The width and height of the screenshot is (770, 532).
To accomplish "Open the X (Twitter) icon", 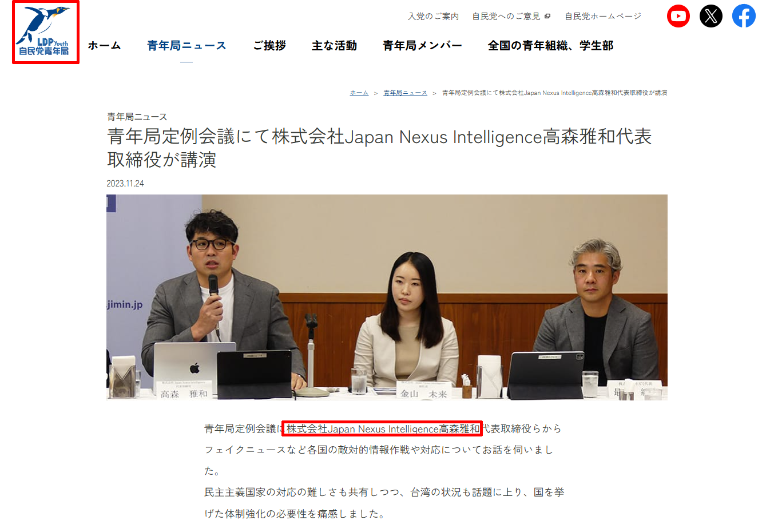I will pos(711,16).
